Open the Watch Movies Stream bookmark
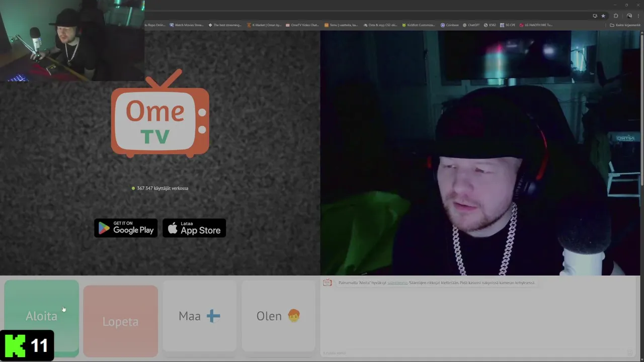 click(x=186, y=25)
